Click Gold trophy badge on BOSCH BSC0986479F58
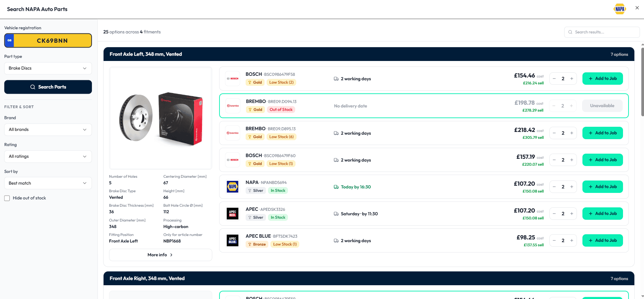 pos(255,82)
